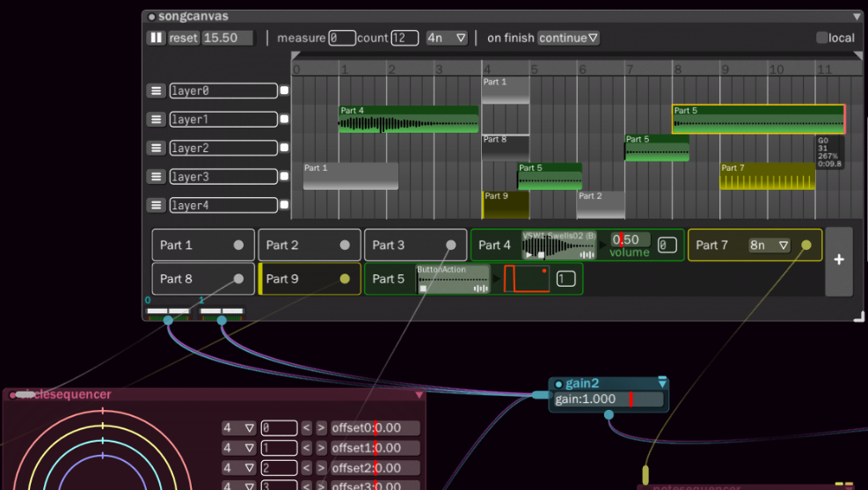Open the 4n interval dropdown in songcanvas

tap(447, 38)
